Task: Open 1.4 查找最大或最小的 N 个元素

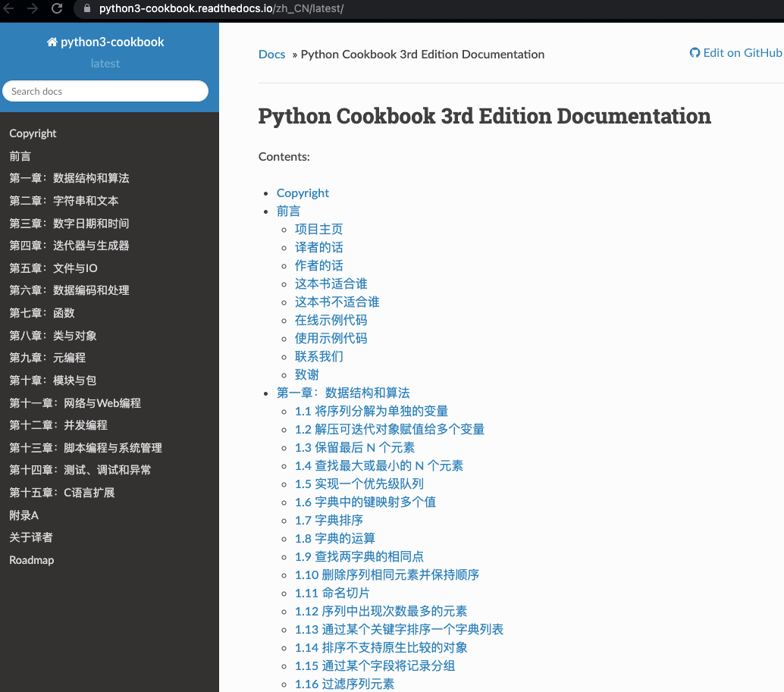Action: click(x=379, y=465)
